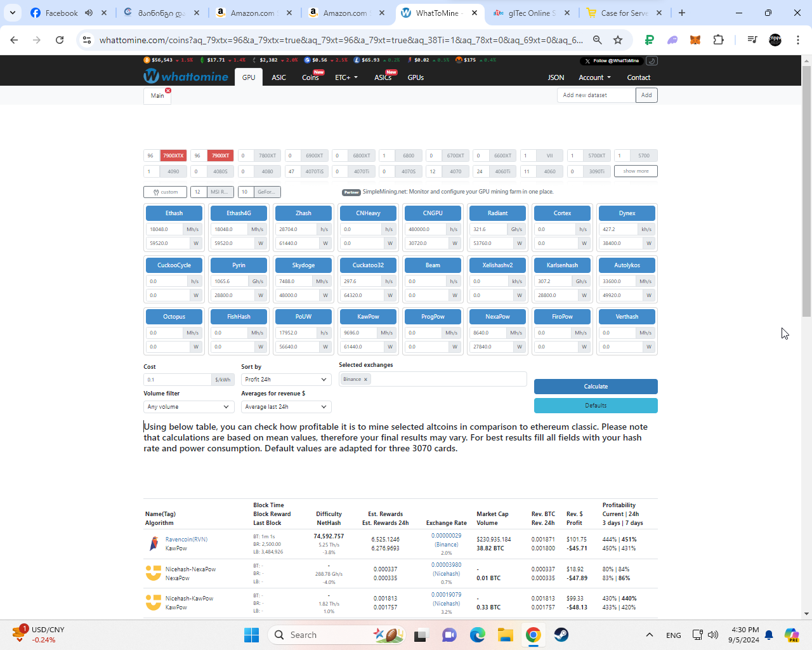The height and width of the screenshot is (650, 812).
Task: Toggle dark mode with the moon icon
Action: click(652, 61)
